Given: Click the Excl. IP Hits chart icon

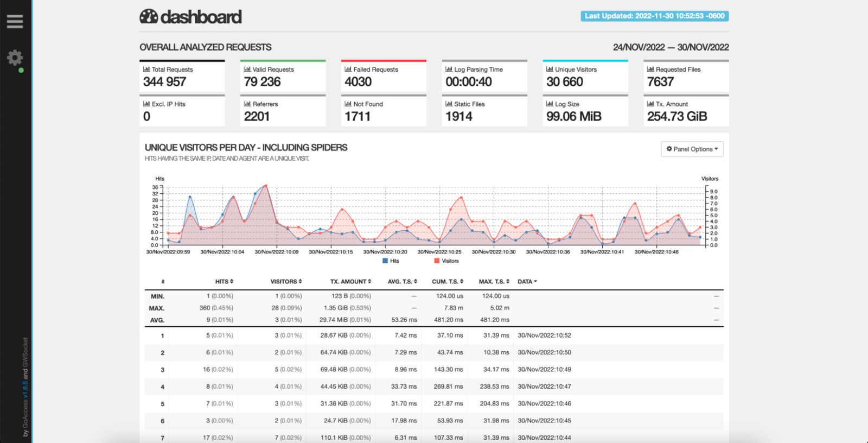Looking at the screenshot, I should tap(146, 104).
